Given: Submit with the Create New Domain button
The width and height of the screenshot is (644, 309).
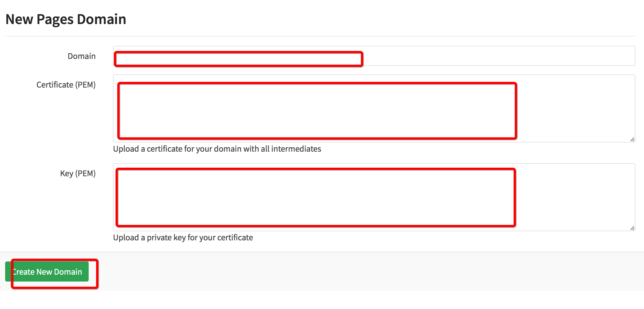Looking at the screenshot, I should (47, 272).
